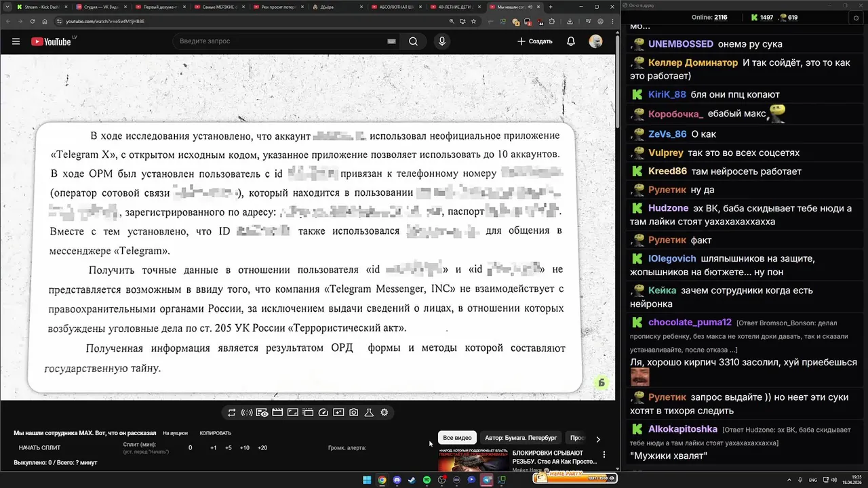Toggle the loop icon in the player toolbar

pyautogui.click(x=231, y=412)
